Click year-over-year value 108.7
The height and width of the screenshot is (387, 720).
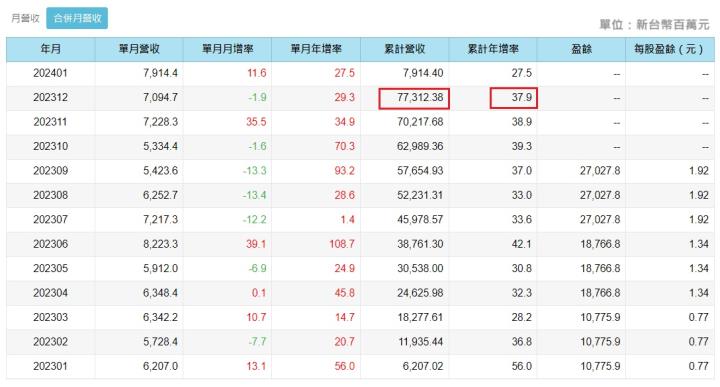tap(342, 244)
